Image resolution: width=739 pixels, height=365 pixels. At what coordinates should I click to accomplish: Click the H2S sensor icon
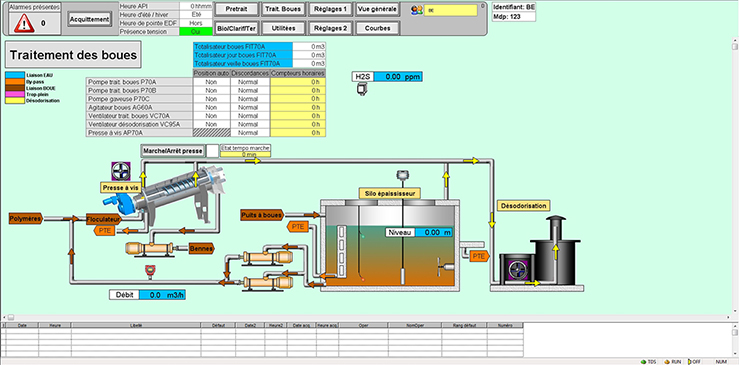362,89
